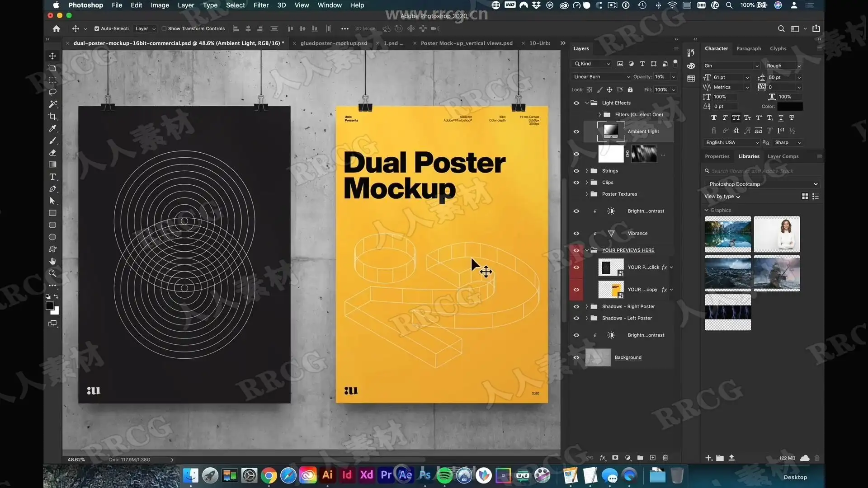Image resolution: width=868 pixels, height=488 pixels.
Task: Click the Share icon at top right
Action: point(816,28)
